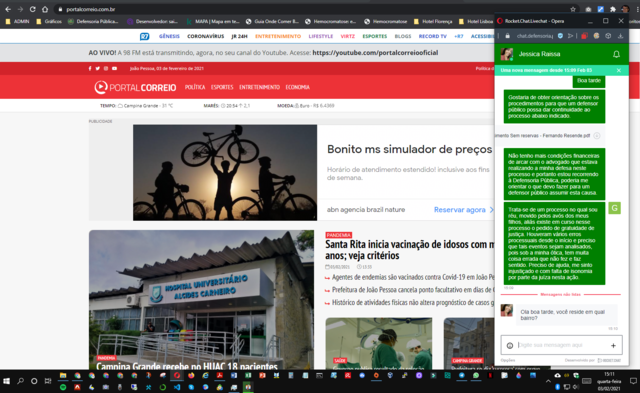The width and height of the screenshot is (640, 393).
Task: Focus the livechat message input field
Action: click(x=562, y=345)
